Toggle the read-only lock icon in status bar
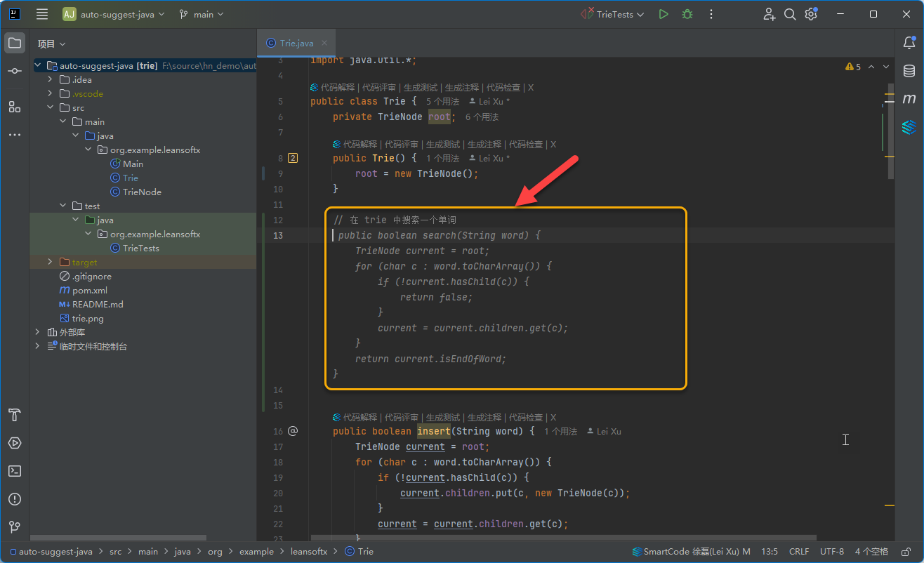Image resolution: width=924 pixels, height=563 pixels. 906,552
